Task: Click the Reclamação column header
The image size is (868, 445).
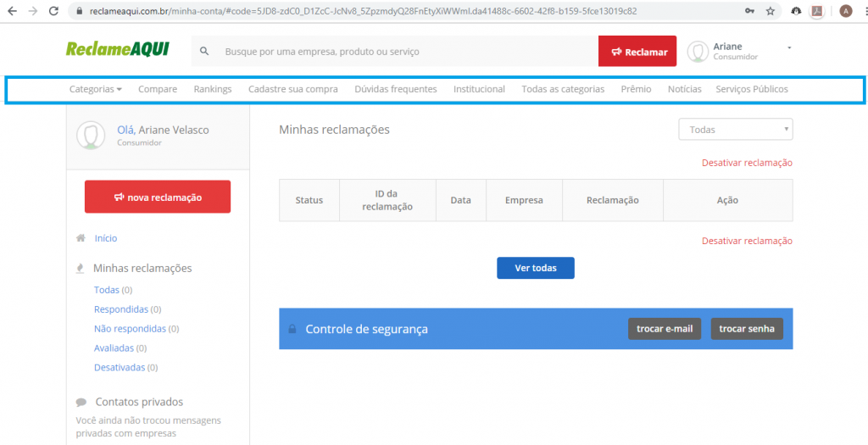Action: point(612,200)
